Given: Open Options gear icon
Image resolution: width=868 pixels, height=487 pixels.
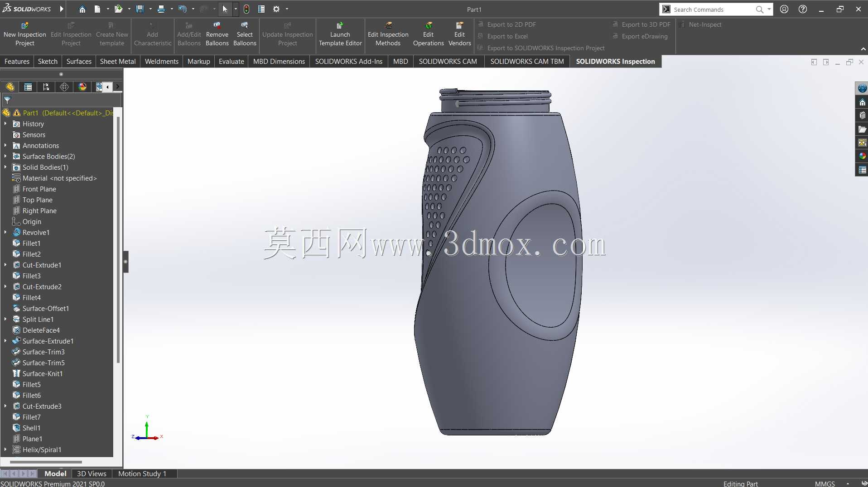Looking at the screenshot, I should (276, 9).
